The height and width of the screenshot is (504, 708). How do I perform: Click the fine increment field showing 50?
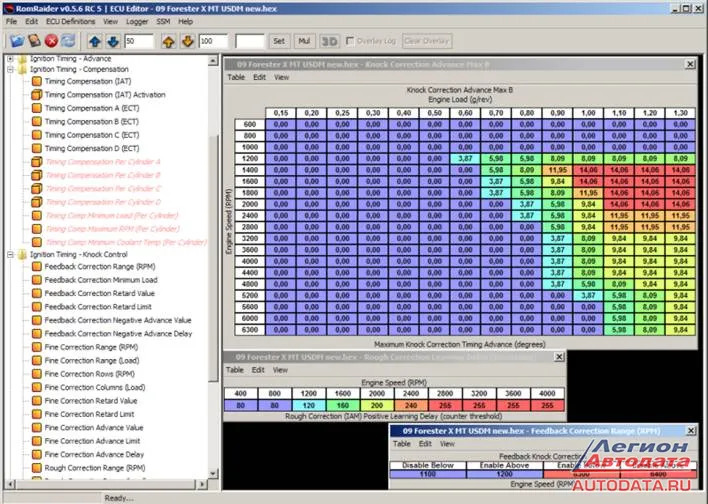click(x=139, y=41)
